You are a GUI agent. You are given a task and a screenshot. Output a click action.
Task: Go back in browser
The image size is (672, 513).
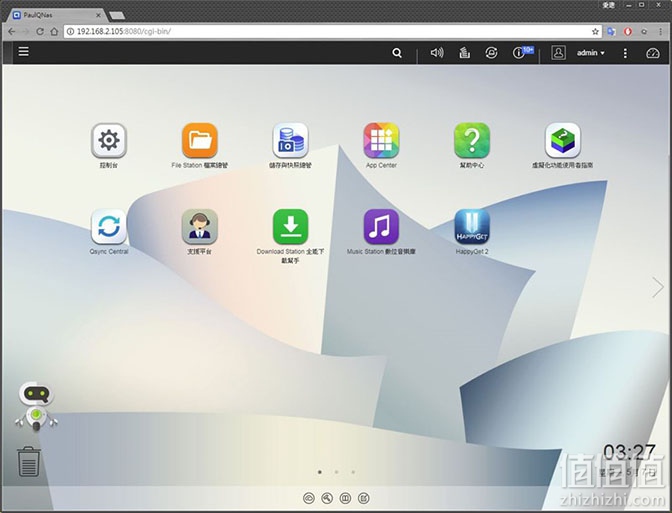tap(12, 31)
